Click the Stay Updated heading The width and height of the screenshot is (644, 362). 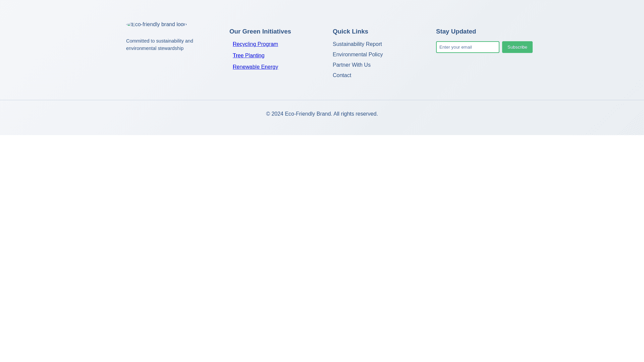coord(455,32)
